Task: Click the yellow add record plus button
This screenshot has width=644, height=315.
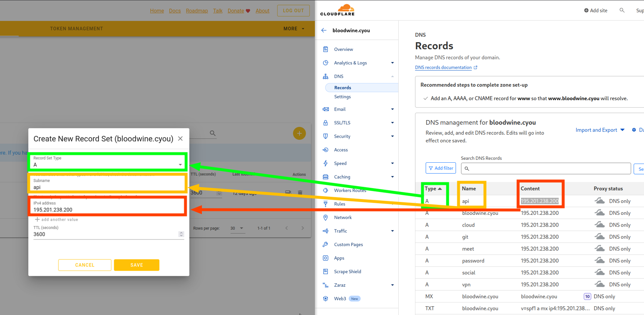Action: [x=299, y=133]
